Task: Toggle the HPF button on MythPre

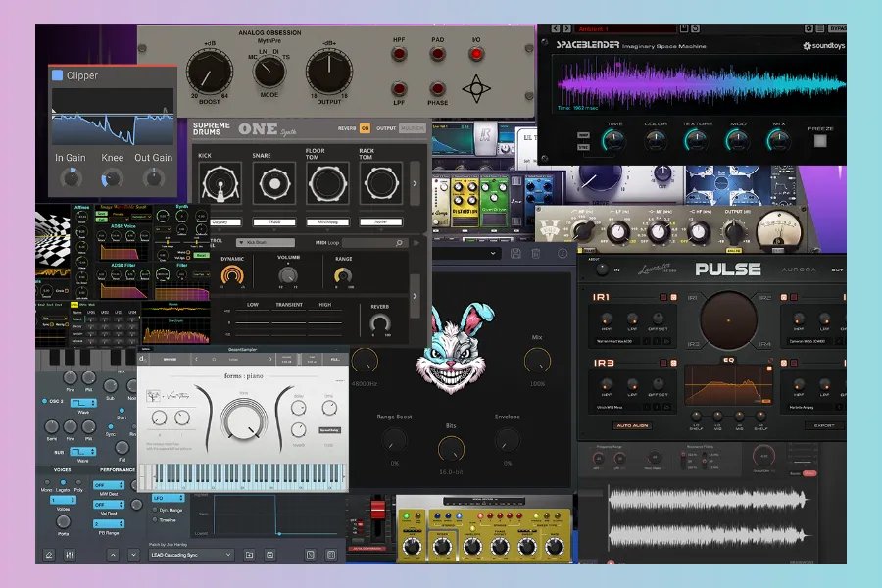Action: [399, 54]
